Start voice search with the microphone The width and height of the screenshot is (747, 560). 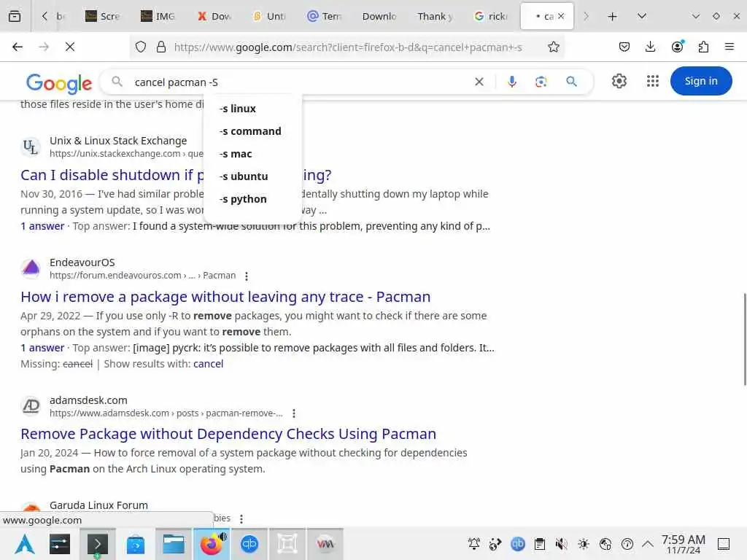(511, 82)
